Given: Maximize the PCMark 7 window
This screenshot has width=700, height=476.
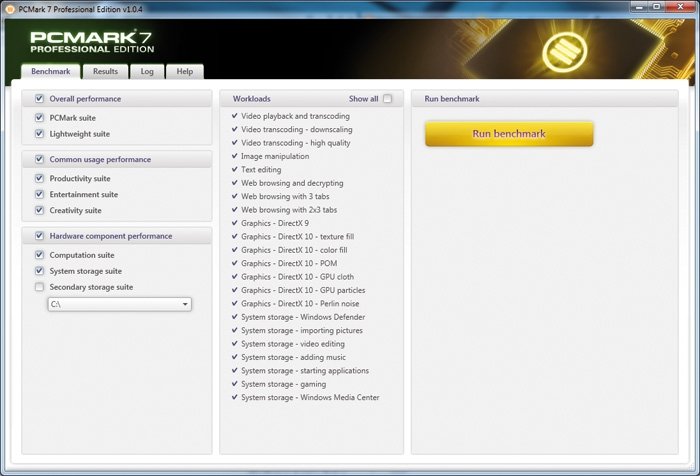Looking at the screenshot, I should 657,7.
